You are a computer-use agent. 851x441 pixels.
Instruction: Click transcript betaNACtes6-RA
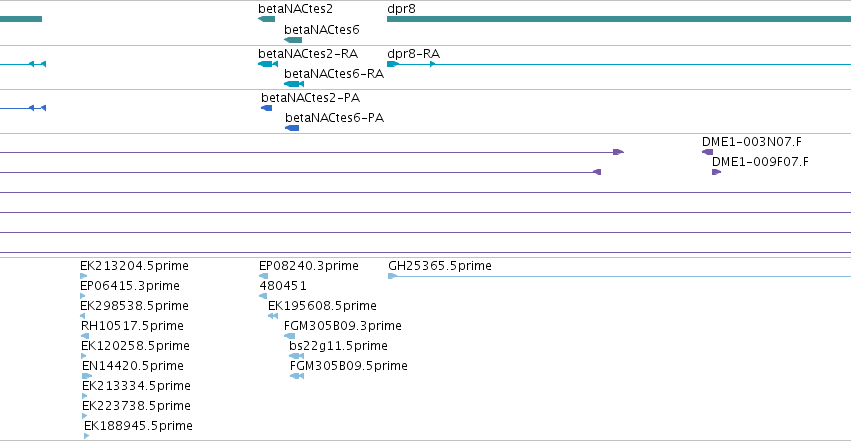tap(294, 84)
